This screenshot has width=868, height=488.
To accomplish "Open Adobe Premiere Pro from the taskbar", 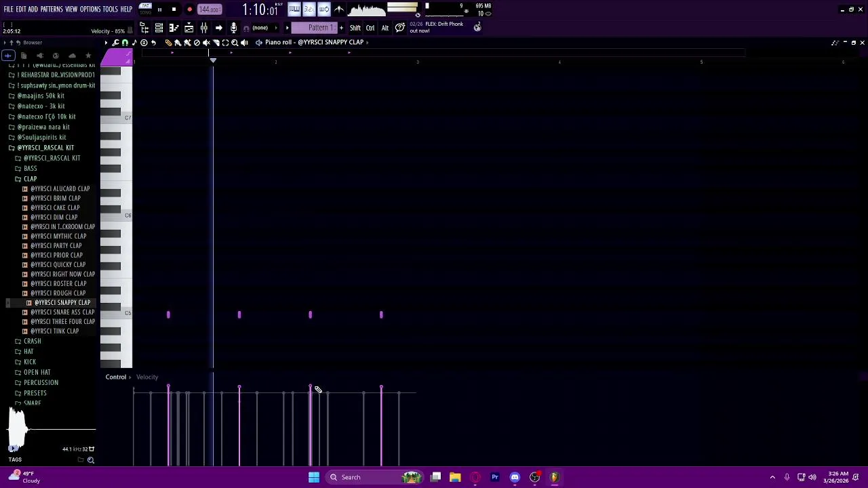I will click(495, 477).
